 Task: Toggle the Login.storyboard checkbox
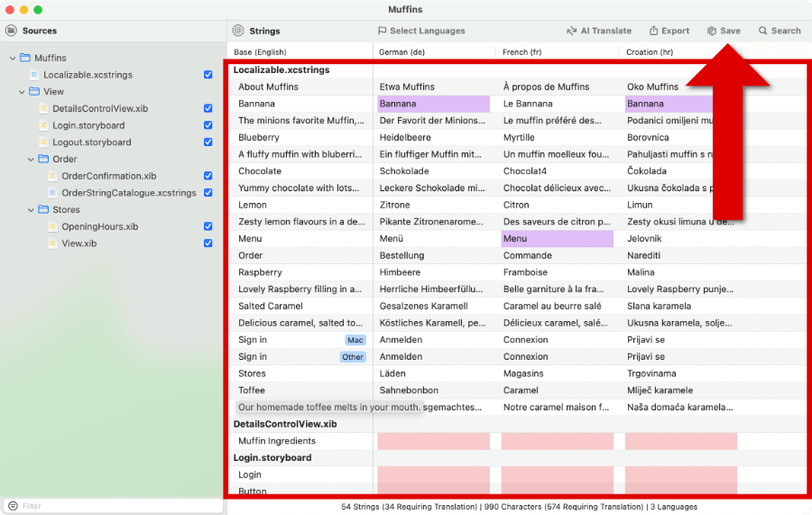coord(208,125)
